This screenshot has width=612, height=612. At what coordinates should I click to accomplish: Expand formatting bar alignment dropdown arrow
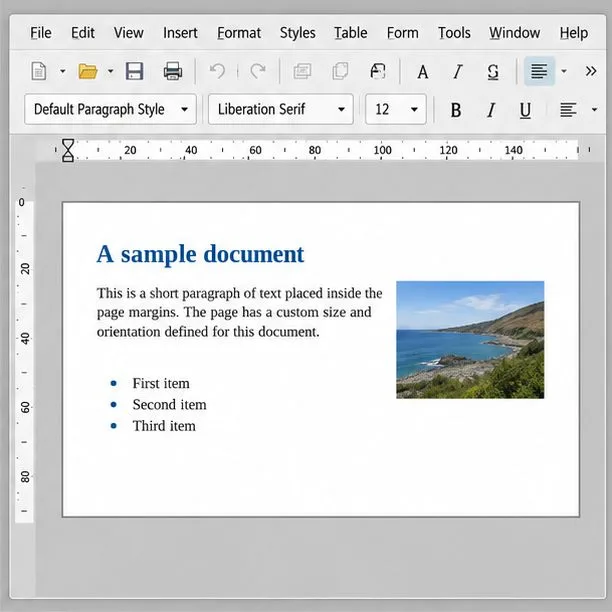[x=594, y=110]
